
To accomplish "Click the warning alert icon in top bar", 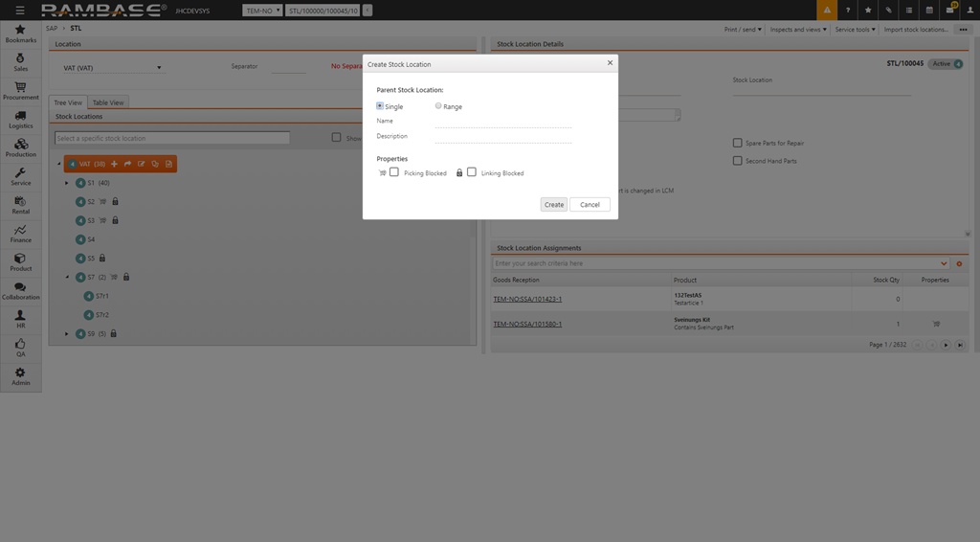I will [x=827, y=10].
